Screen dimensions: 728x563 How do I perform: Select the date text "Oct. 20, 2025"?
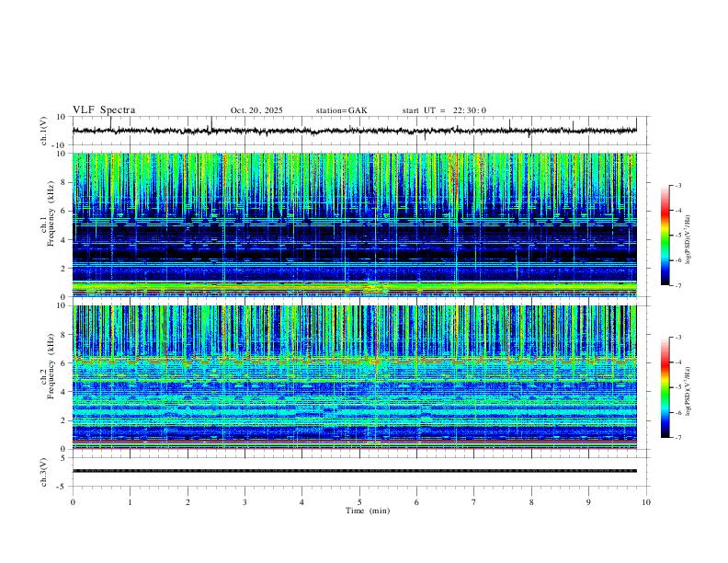click(256, 110)
